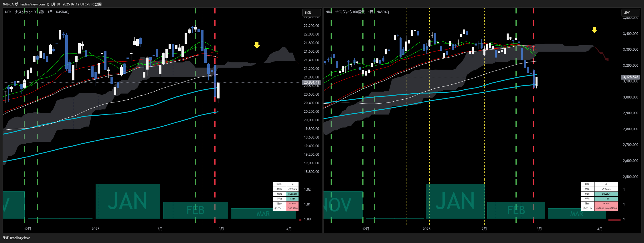Select the JAN seasonality box in USD chart

(x=128, y=201)
